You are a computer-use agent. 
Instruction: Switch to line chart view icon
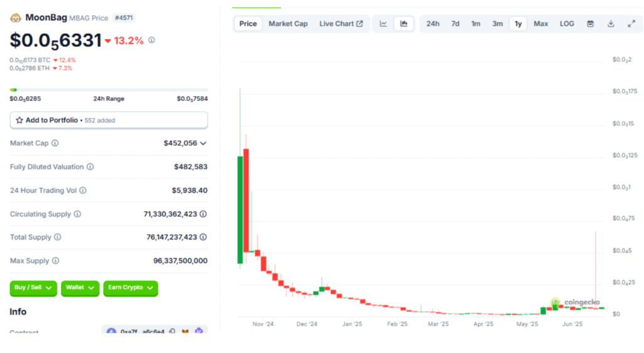click(x=383, y=24)
